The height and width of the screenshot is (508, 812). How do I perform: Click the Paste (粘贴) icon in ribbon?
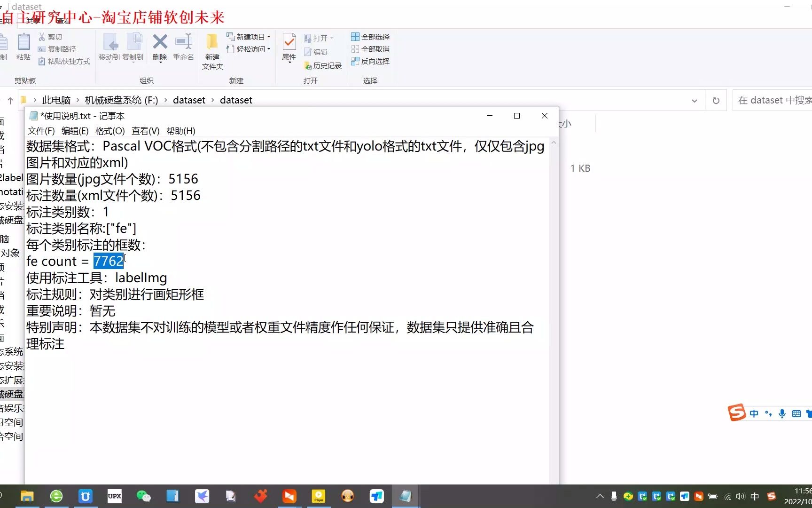(x=23, y=47)
